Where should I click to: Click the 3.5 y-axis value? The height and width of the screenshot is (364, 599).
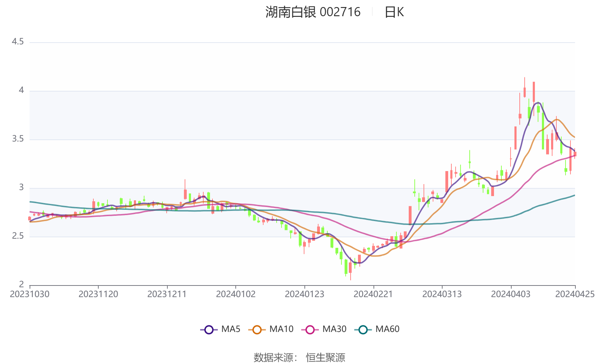18,139
